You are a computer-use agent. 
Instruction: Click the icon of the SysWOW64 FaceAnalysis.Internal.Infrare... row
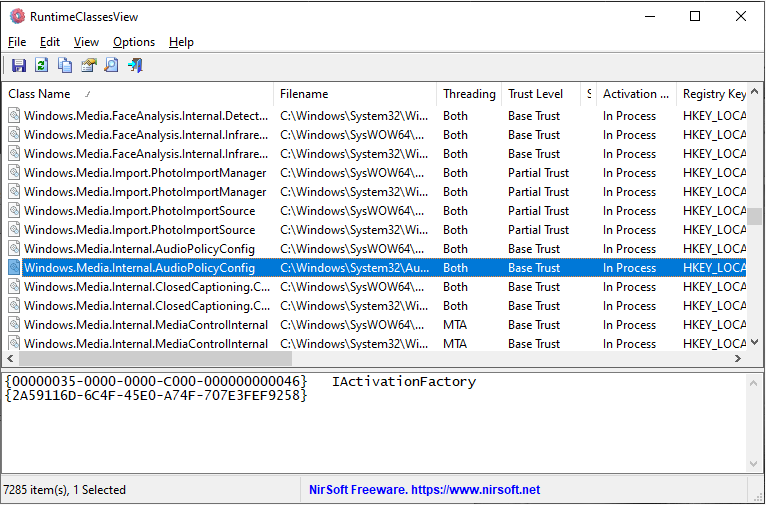point(15,135)
